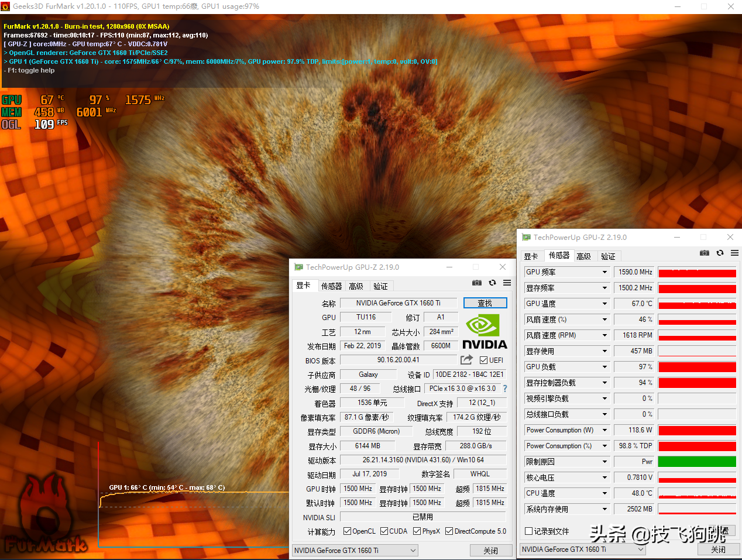The image size is (742, 560).
Task: Toggle the PhysX checkbox
Action: 417,531
